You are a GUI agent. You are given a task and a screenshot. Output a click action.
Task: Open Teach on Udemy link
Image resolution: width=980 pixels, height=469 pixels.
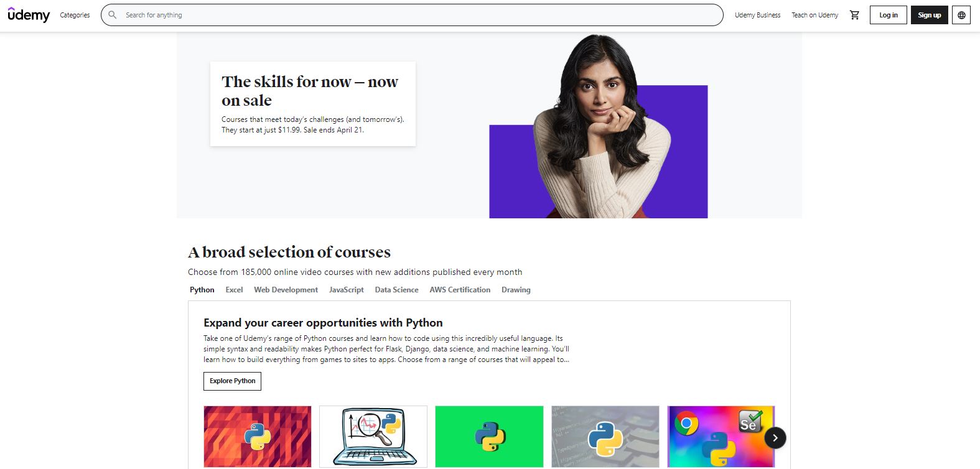tap(814, 15)
